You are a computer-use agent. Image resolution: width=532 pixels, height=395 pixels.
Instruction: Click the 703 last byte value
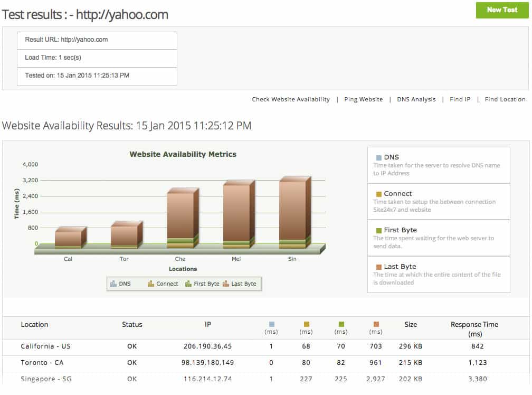(376, 346)
